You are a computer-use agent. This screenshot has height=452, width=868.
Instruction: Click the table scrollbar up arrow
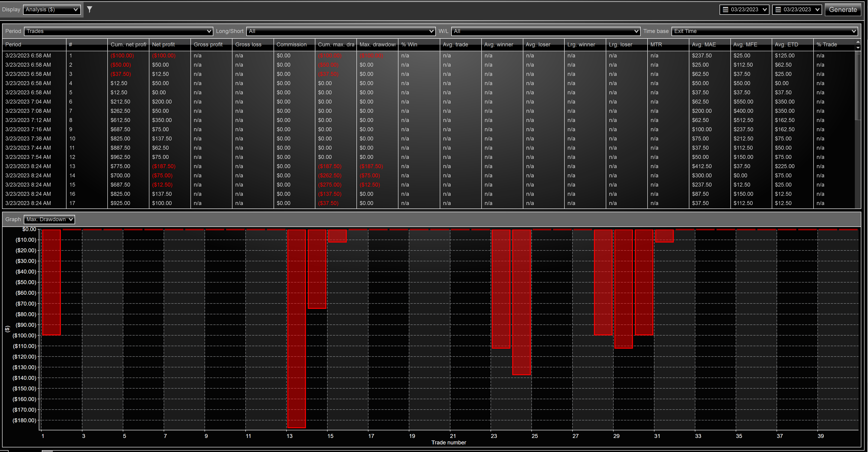[858, 42]
